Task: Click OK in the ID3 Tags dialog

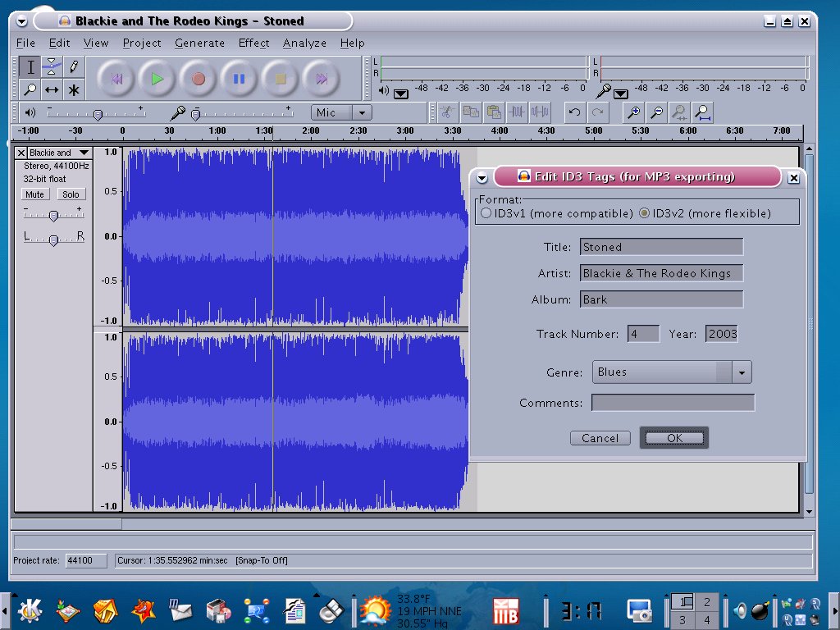Action: 674,438
